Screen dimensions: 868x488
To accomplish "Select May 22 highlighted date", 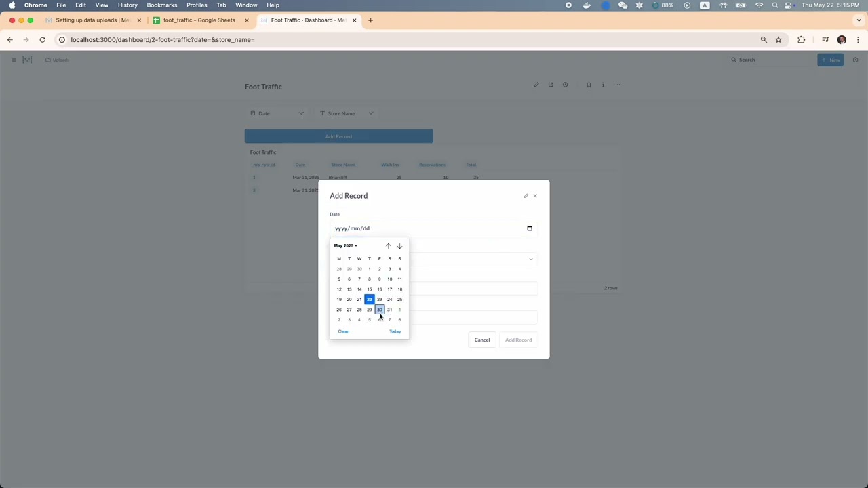I will point(369,300).
